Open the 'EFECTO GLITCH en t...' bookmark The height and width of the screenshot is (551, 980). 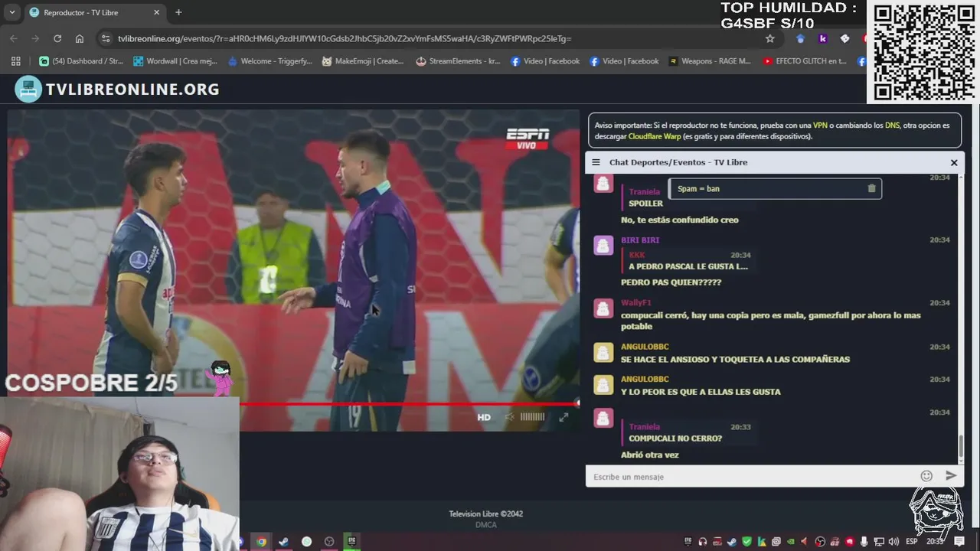pyautogui.click(x=805, y=61)
